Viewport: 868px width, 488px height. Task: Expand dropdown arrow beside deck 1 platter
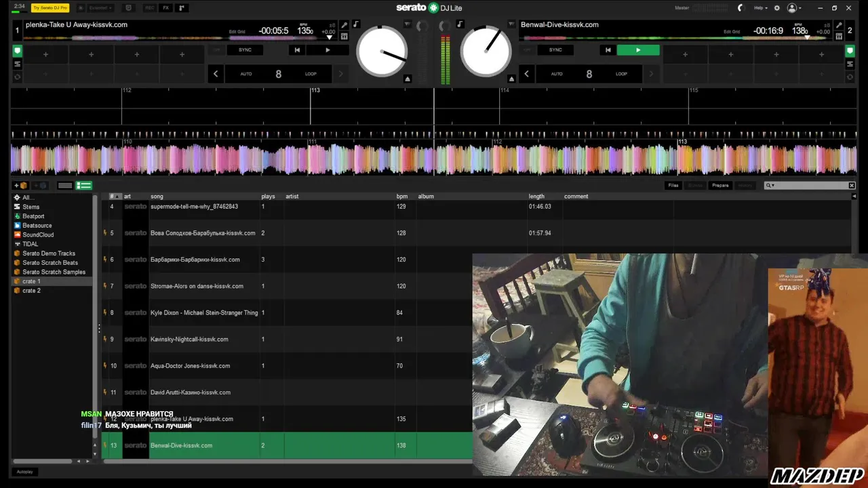click(x=408, y=24)
